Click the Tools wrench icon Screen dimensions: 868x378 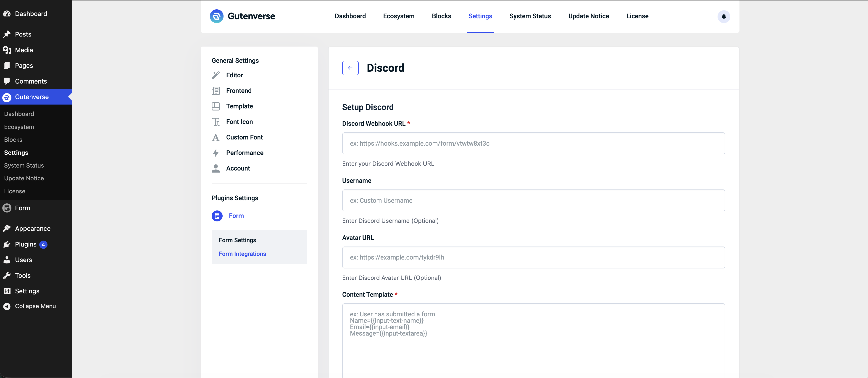pos(7,275)
